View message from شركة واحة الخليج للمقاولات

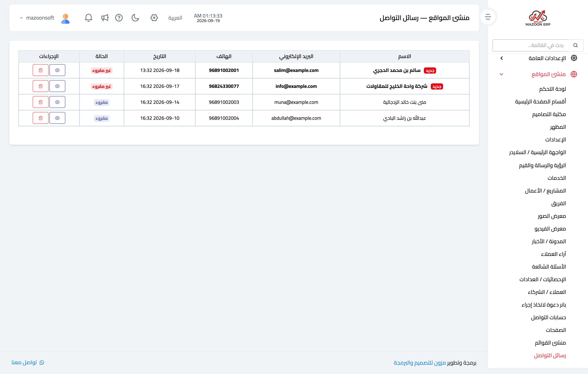tap(57, 86)
